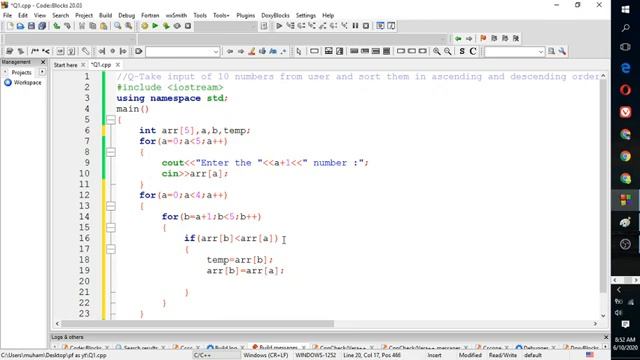
Task: Click the Rebuild icon
Action: (177, 26)
